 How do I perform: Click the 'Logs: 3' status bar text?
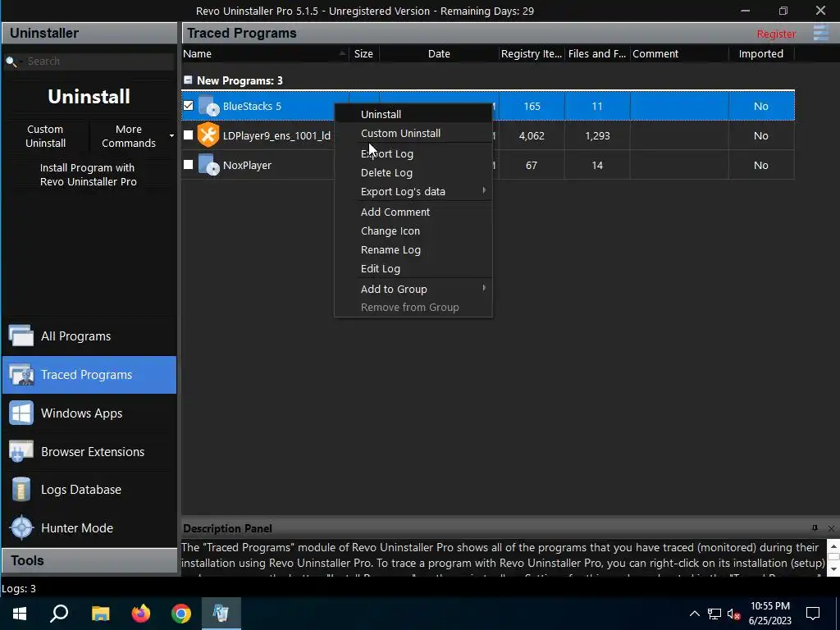(19, 589)
